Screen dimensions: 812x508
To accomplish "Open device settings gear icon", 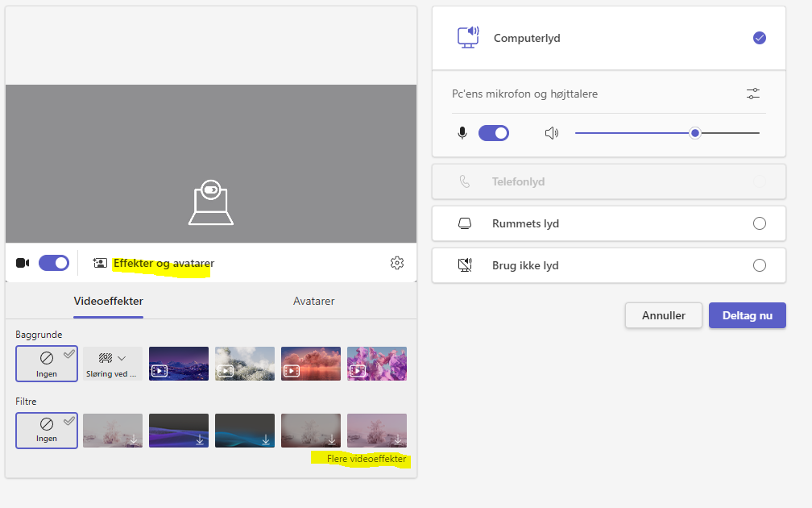I will point(396,263).
